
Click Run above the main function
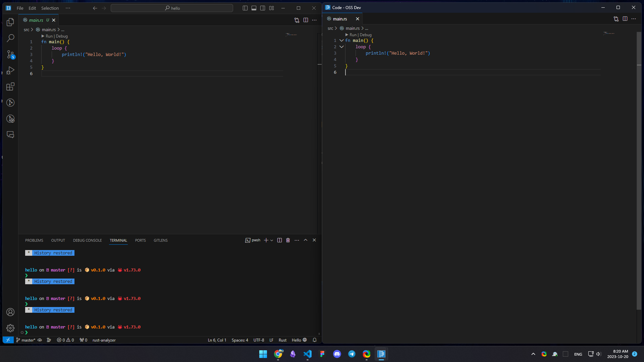pos(49,36)
